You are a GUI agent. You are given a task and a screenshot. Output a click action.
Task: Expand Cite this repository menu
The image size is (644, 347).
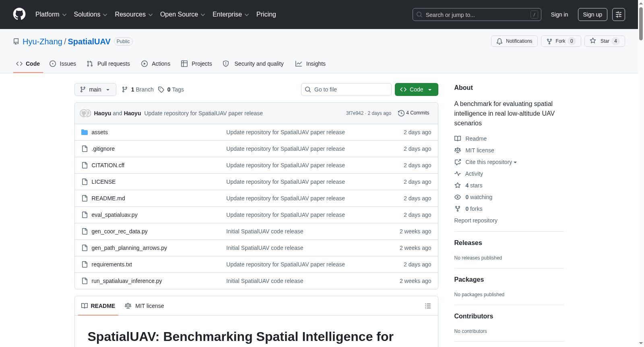pyautogui.click(x=491, y=162)
